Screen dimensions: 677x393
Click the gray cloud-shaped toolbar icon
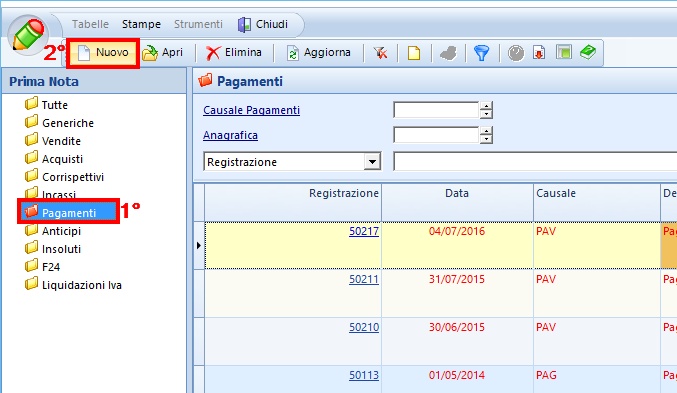coord(448,53)
